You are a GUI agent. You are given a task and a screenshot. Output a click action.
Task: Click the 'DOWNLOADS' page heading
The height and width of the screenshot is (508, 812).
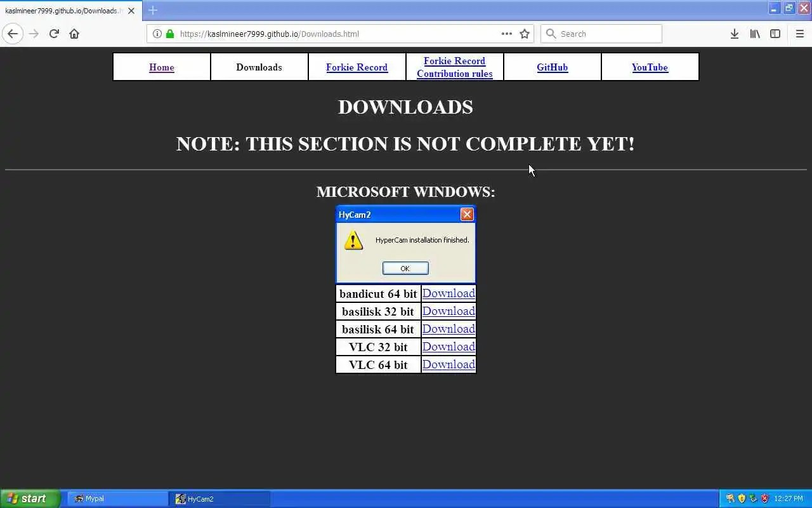point(405,107)
